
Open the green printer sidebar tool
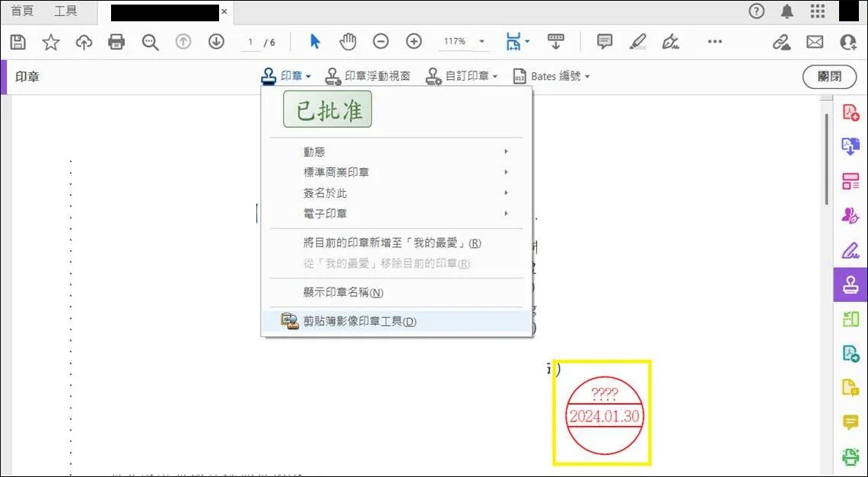coord(851,457)
